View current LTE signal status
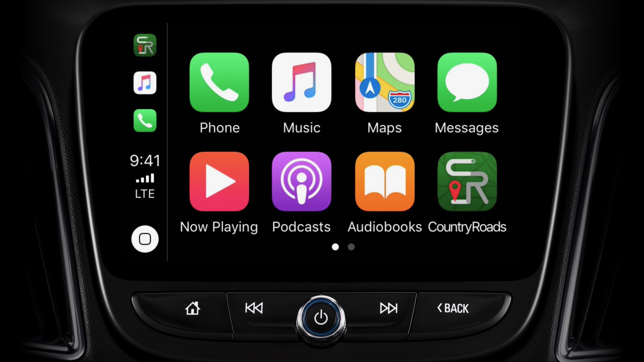 click(145, 183)
